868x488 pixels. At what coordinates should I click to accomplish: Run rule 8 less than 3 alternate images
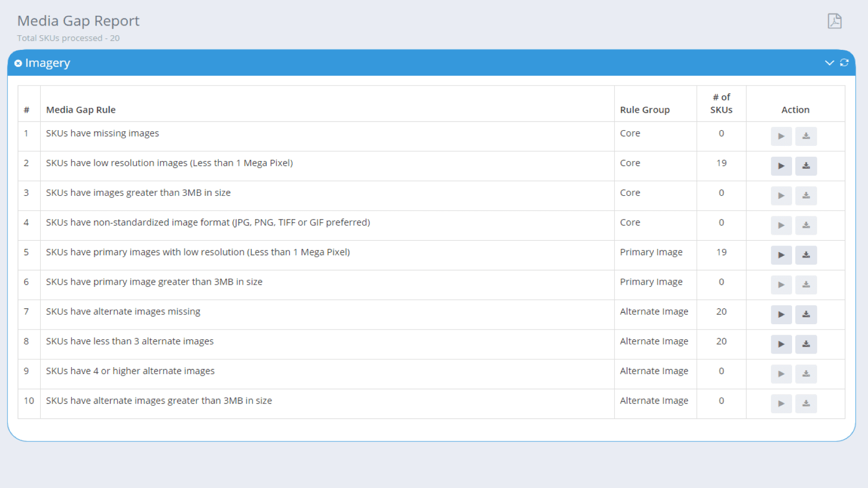click(781, 344)
